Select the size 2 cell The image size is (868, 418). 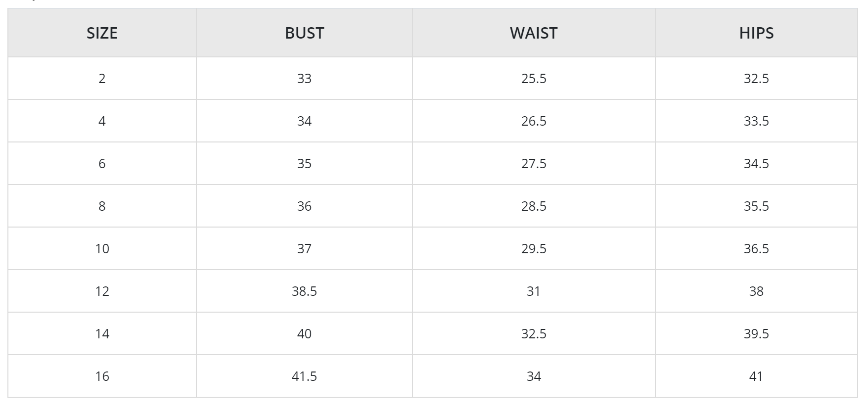[102, 79]
